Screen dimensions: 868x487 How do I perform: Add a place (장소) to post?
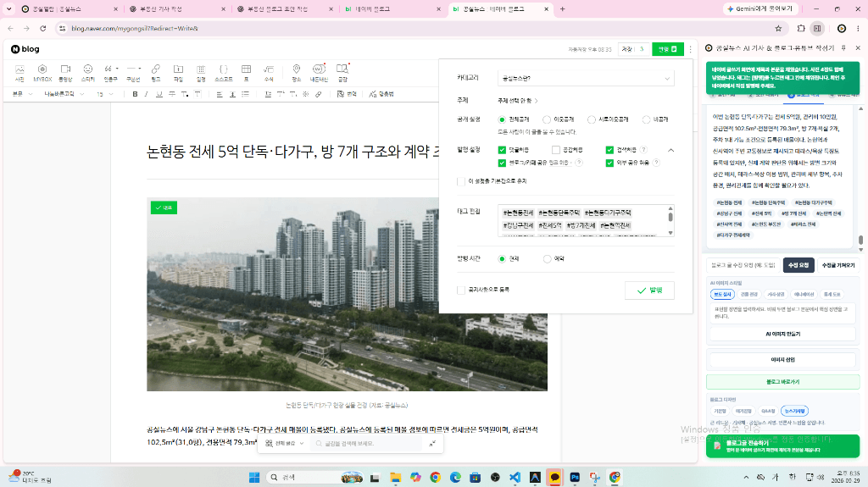tap(297, 73)
